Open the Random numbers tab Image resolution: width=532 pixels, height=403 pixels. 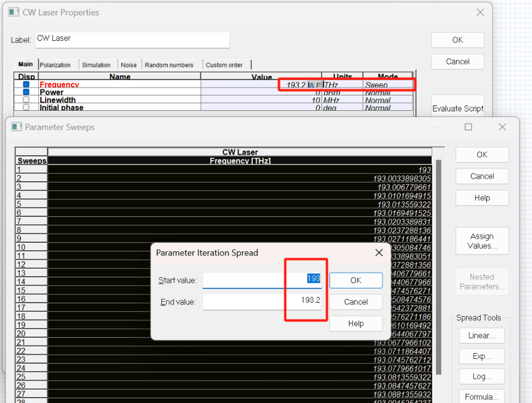[169, 65]
